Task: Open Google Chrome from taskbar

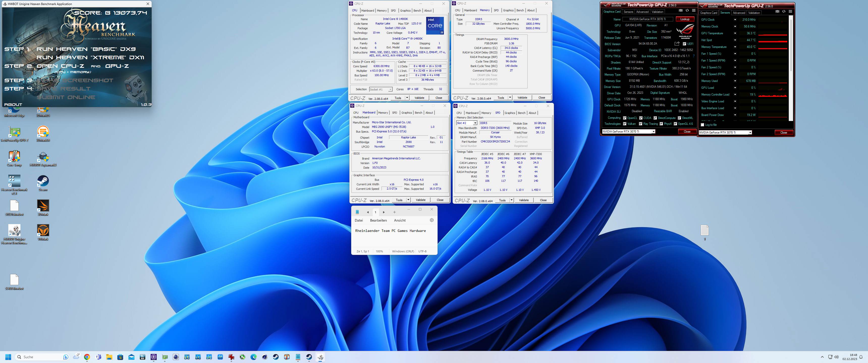Action: tap(87, 357)
